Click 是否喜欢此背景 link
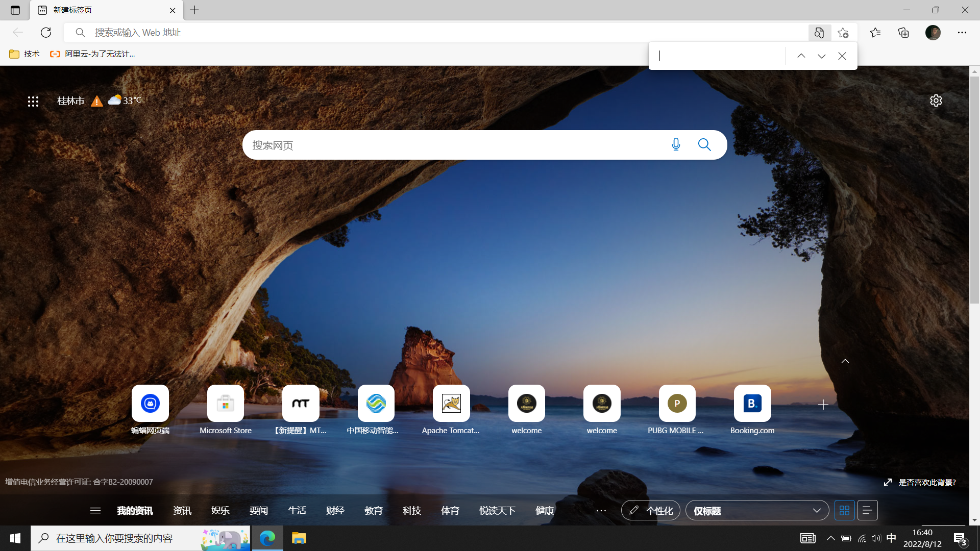 926,482
